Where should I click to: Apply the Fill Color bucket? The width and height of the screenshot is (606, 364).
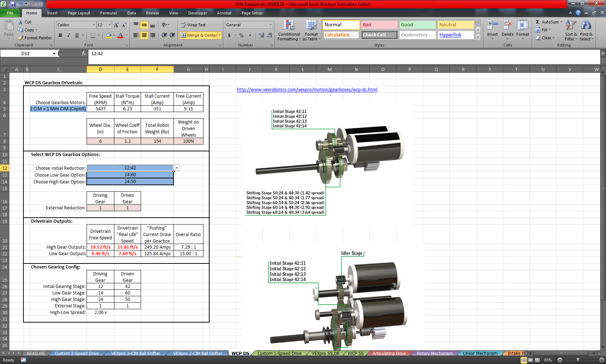point(109,35)
